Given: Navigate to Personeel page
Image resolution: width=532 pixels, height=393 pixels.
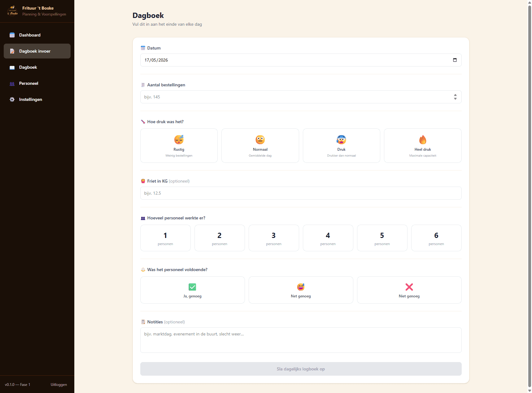Looking at the screenshot, I should click(x=37, y=83).
